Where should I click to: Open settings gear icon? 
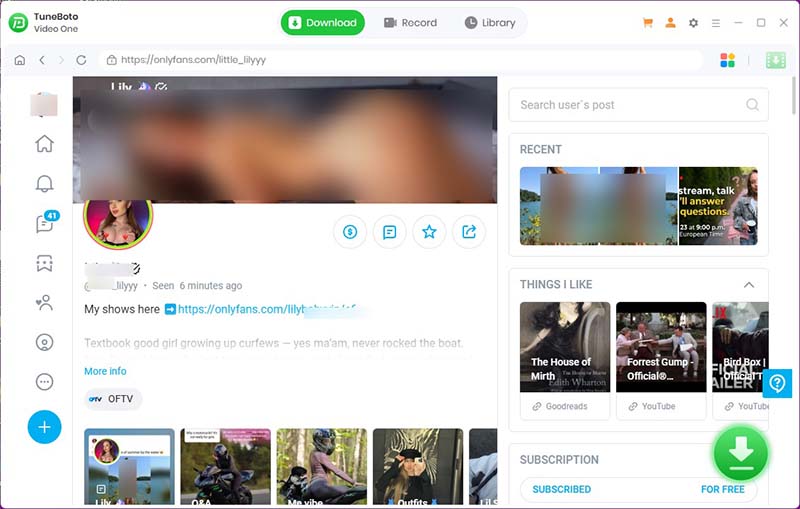[x=693, y=23]
